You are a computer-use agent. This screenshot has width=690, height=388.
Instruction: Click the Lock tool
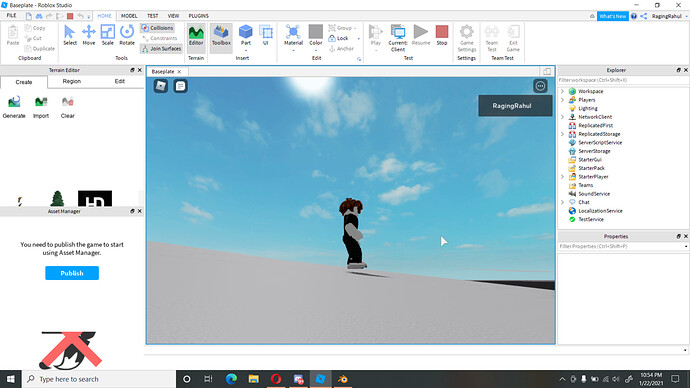click(x=338, y=38)
